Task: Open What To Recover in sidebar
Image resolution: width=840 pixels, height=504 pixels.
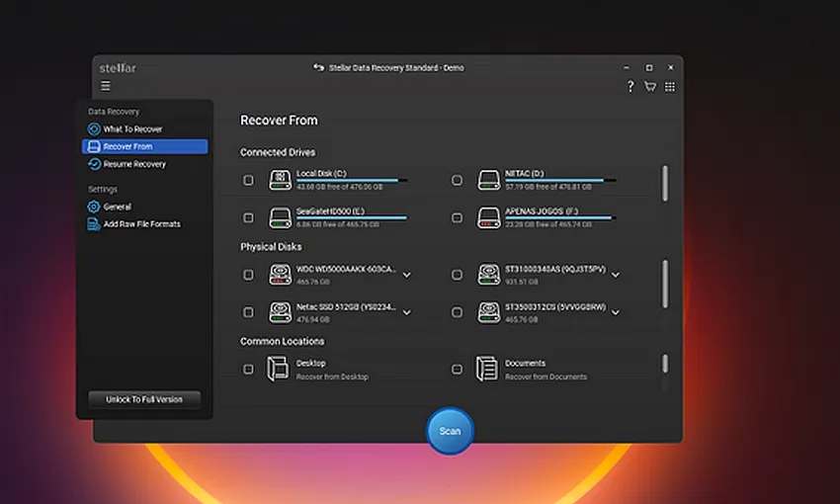Action: [x=132, y=129]
